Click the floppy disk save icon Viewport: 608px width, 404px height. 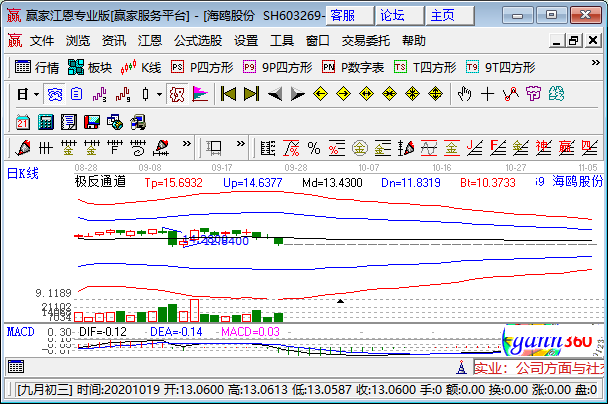[x=92, y=122]
